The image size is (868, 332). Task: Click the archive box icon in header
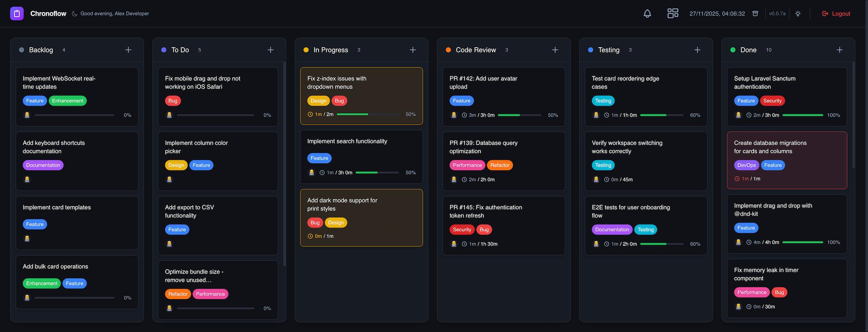coord(755,14)
